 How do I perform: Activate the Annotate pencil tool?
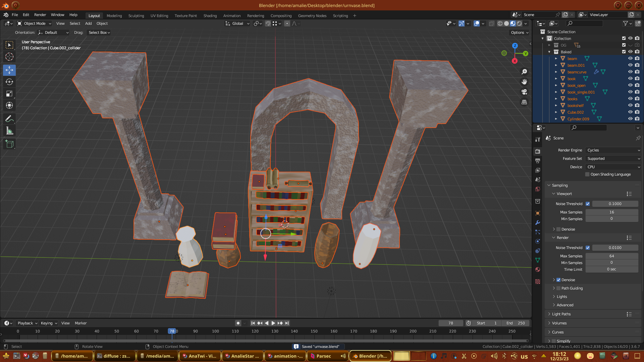click(9, 119)
